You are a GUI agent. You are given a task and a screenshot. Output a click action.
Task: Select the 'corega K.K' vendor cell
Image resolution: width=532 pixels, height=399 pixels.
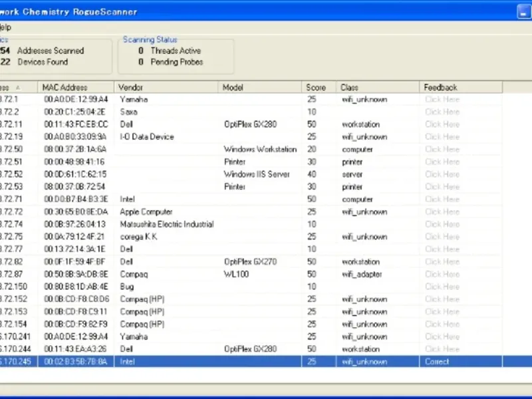(139, 237)
